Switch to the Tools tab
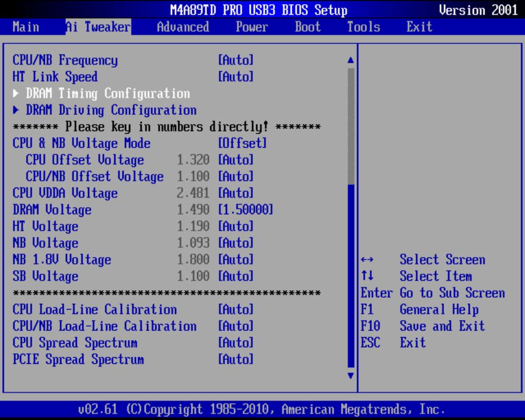This screenshot has height=420, width=525. pos(363,27)
